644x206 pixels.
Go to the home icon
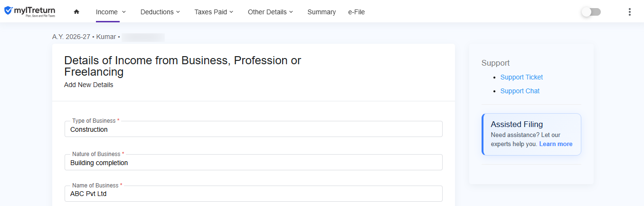pos(76,12)
